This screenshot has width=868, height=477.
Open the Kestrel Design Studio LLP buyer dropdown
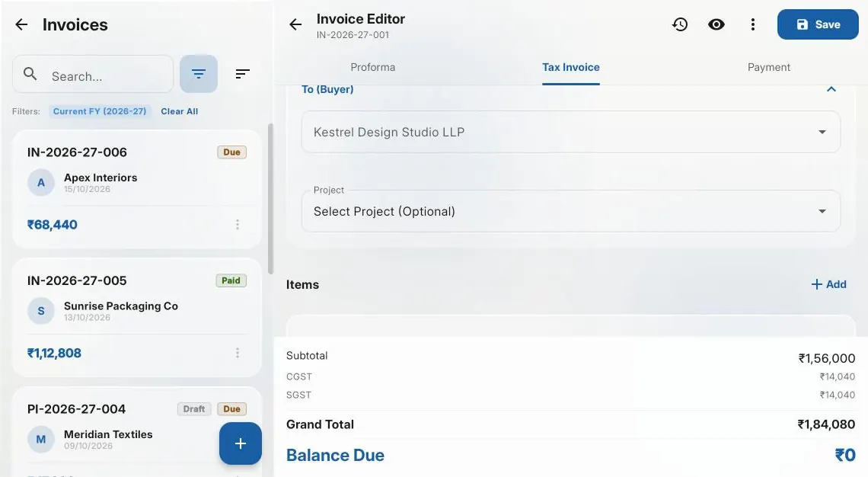(x=571, y=132)
